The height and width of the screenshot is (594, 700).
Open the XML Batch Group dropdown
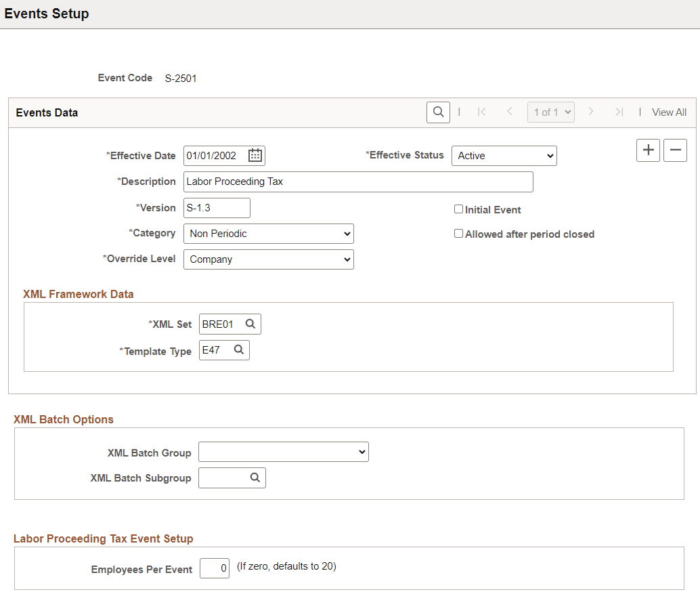(x=283, y=452)
